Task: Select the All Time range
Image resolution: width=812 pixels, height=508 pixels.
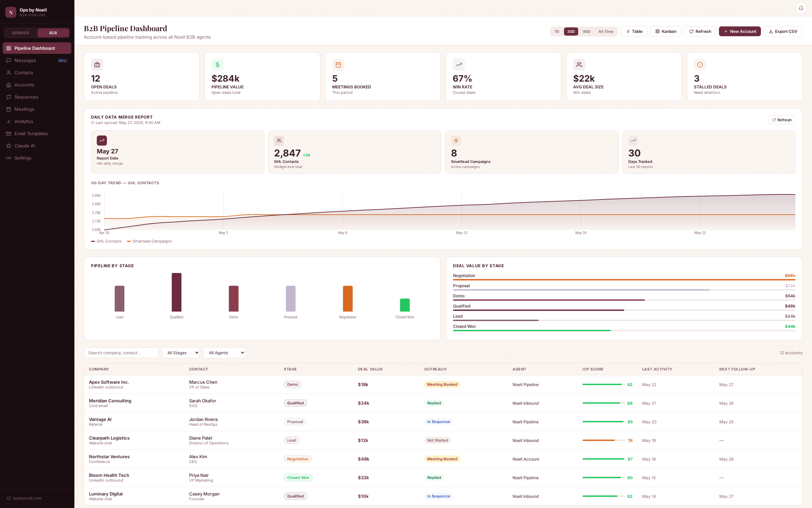Action: coord(606,31)
